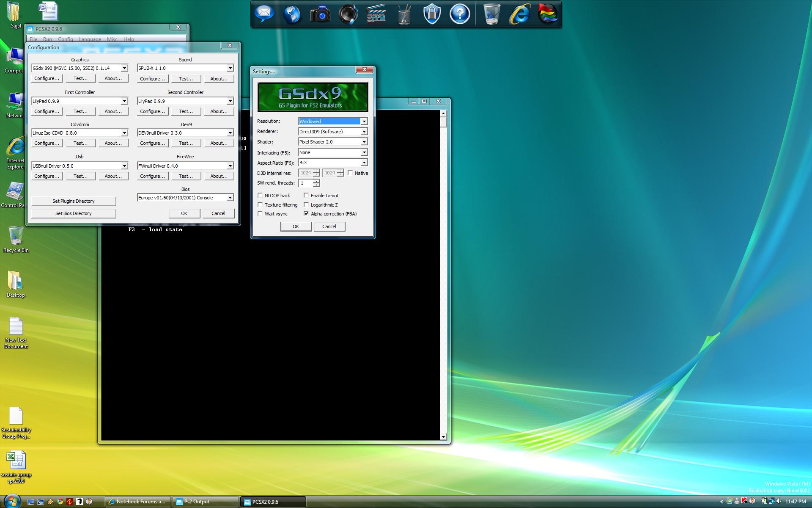Open the Config menu in PCSX2

tap(66, 39)
